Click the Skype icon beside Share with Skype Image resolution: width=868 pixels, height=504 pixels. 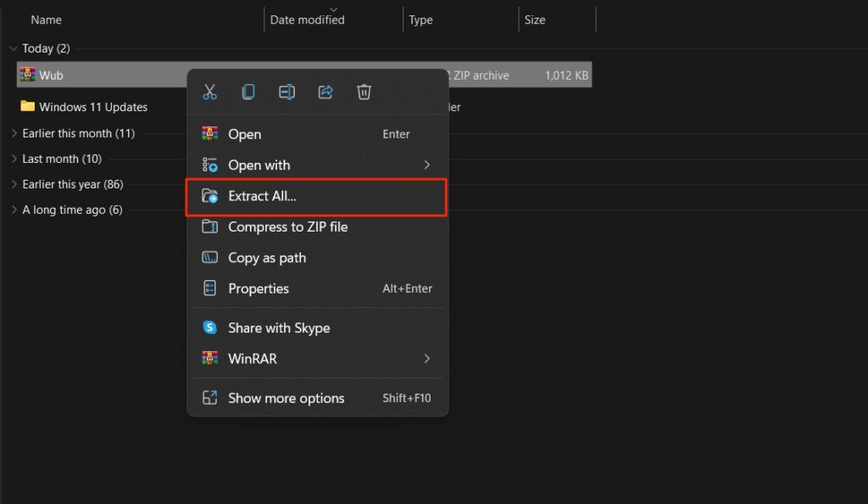click(209, 328)
